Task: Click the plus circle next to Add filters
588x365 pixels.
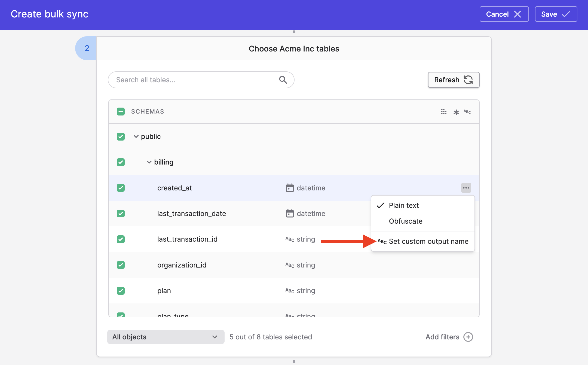Action: click(468, 337)
